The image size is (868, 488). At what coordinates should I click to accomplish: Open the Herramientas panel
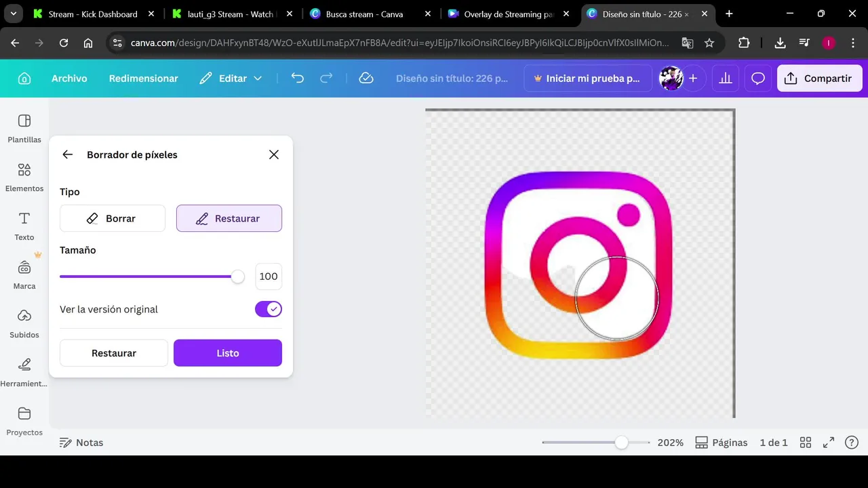point(24,373)
